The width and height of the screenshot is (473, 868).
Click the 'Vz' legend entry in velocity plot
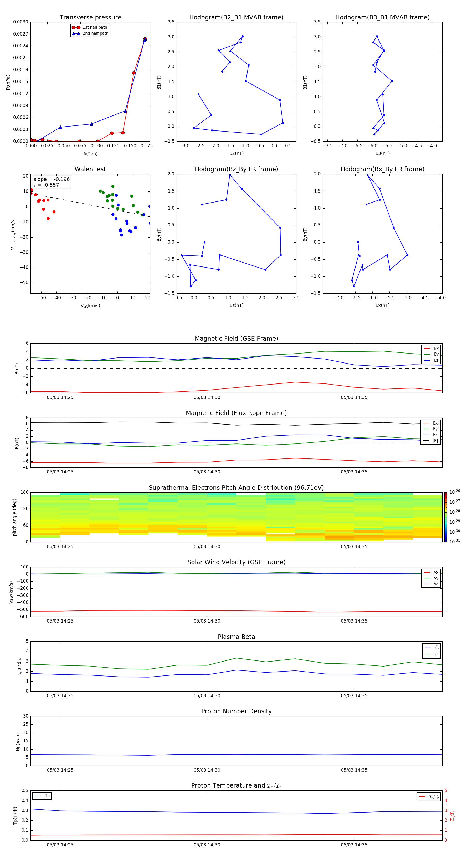click(431, 584)
